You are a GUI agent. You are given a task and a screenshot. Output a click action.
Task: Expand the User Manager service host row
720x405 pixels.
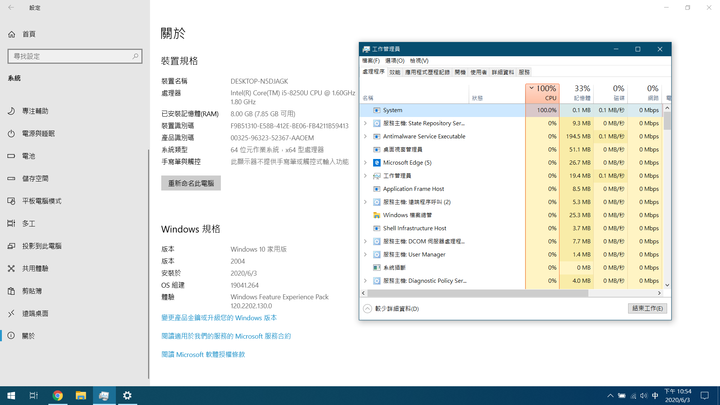366,254
